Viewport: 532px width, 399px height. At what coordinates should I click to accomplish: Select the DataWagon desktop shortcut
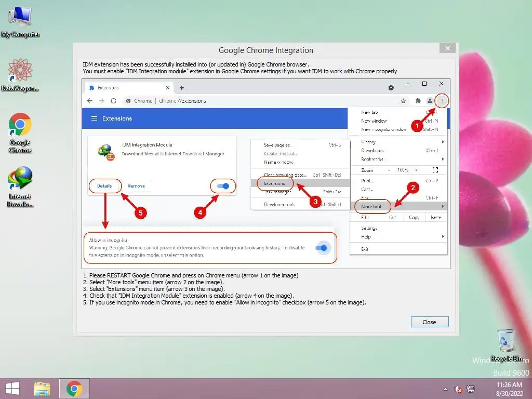pos(20,75)
